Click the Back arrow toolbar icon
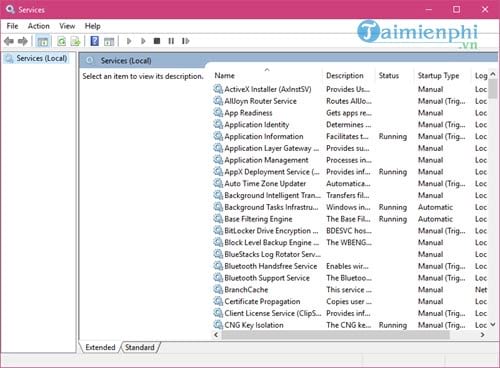Screen dimensions: 500x368 pos(9,41)
